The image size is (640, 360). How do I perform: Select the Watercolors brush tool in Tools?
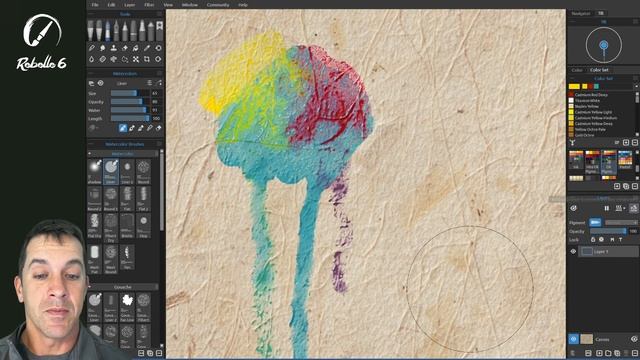pyautogui.click(x=107, y=31)
